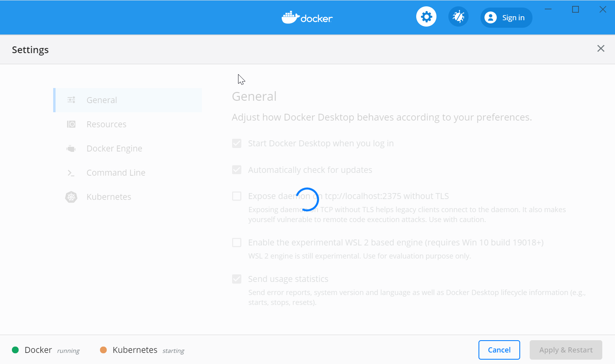Click the Docker whale logo
The image size is (615, 364).
307,17
